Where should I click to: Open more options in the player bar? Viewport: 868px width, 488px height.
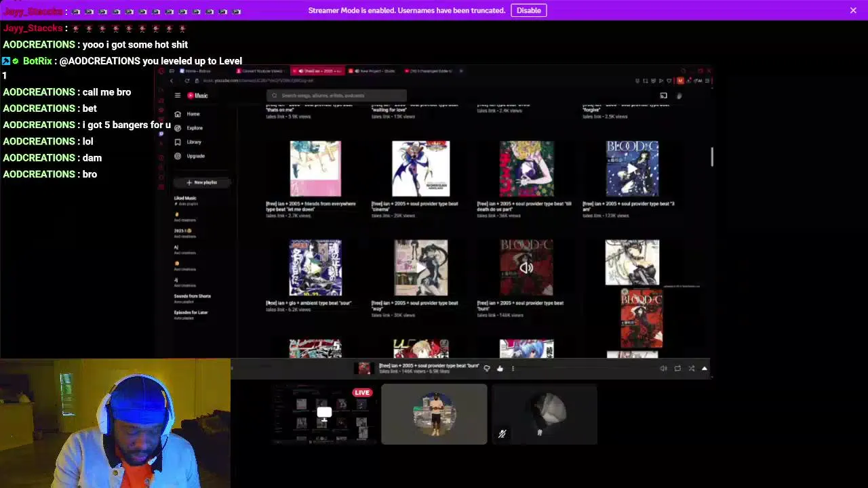(513, 369)
